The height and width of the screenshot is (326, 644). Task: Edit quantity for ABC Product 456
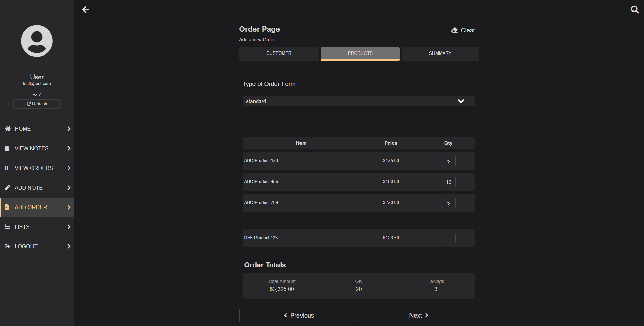click(448, 182)
